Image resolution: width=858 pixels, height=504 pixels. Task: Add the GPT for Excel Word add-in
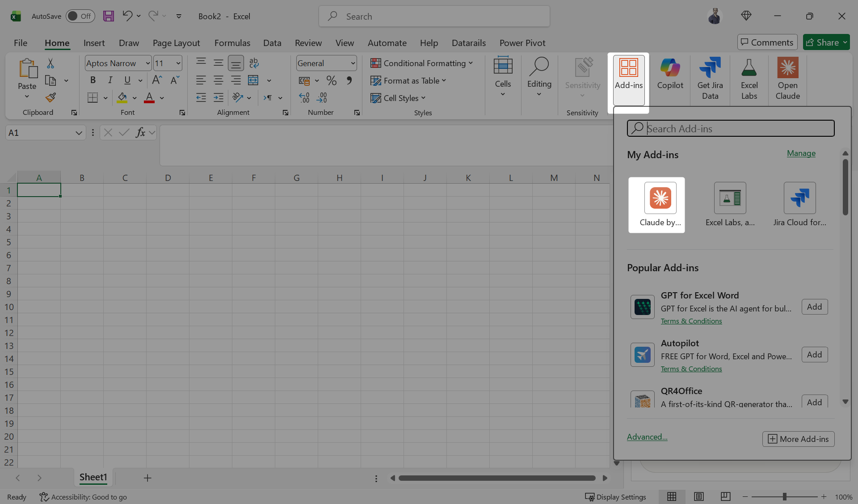tap(814, 307)
